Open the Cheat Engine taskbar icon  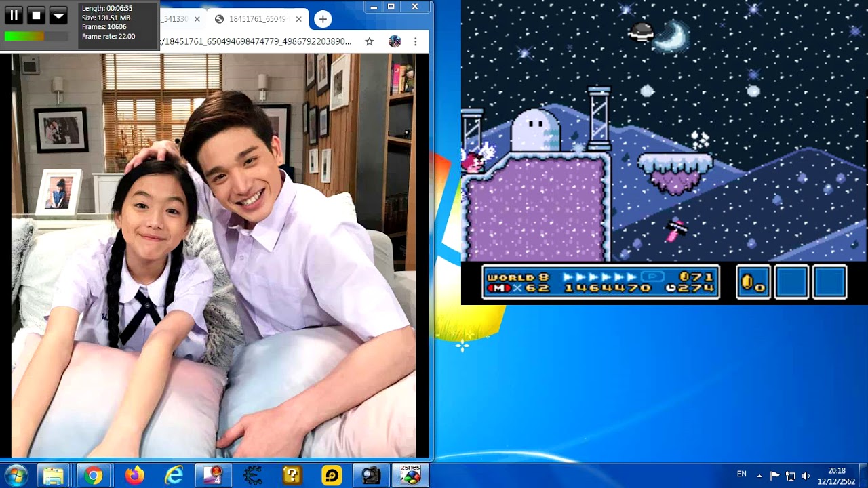[x=253, y=476]
